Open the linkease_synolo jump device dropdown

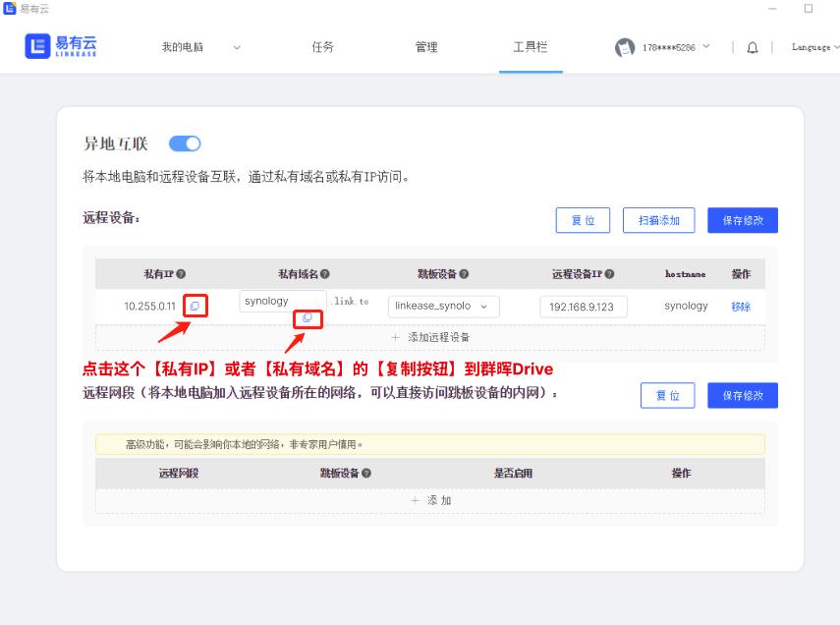tap(443, 306)
